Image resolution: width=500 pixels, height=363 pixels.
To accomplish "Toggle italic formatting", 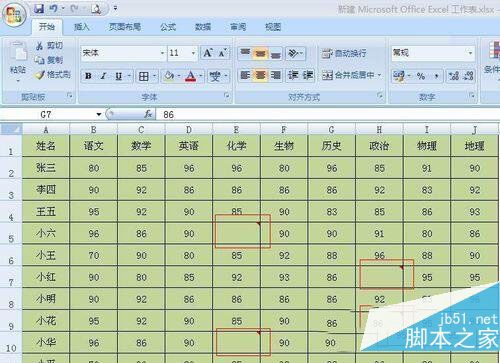I will tap(104, 76).
